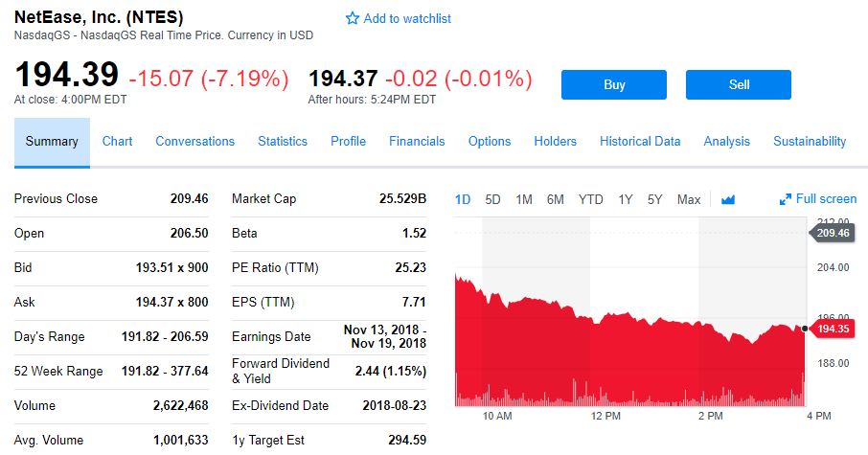The height and width of the screenshot is (455, 868).
Task: Select the 1M chart range
Action: pyautogui.click(x=524, y=199)
